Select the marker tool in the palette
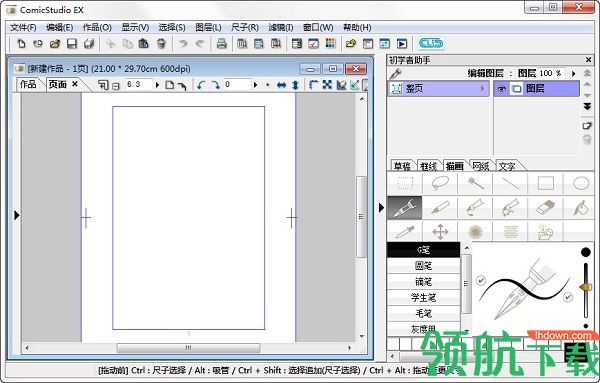600x383 pixels. click(440, 208)
